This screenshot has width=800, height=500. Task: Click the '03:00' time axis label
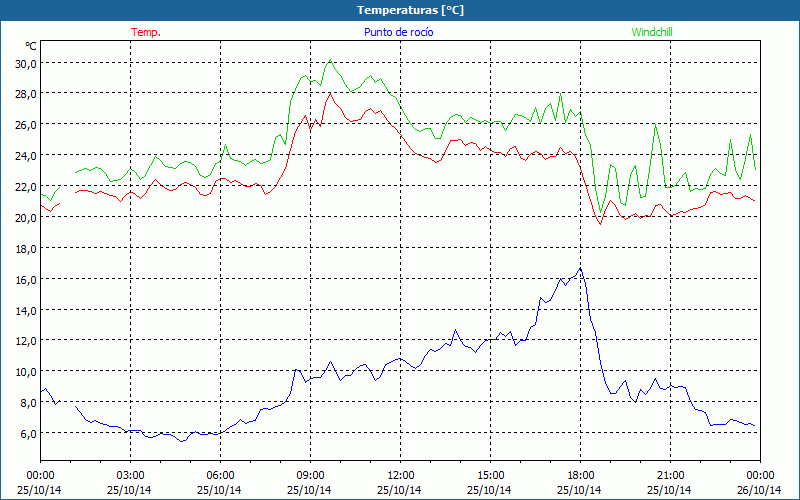(130, 476)
